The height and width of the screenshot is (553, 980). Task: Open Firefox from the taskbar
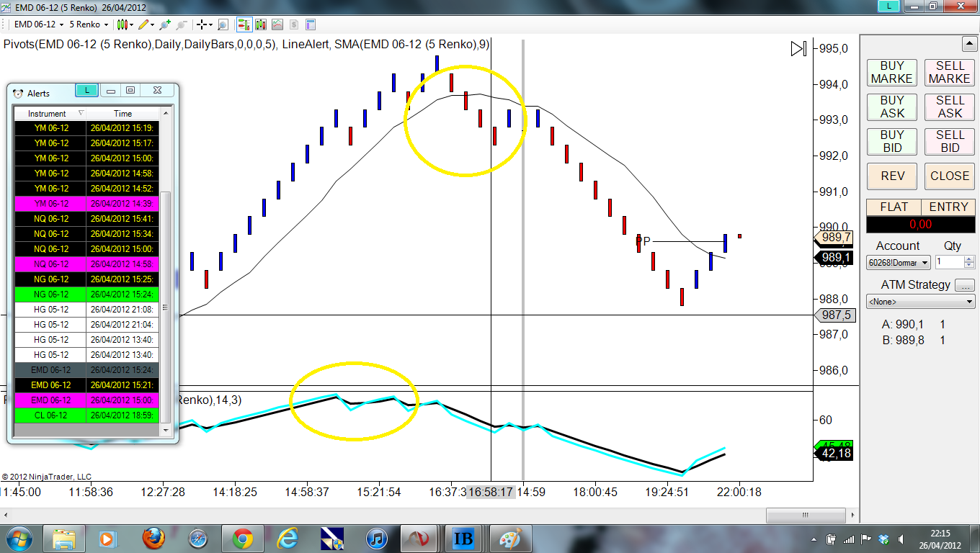(152, 538)
